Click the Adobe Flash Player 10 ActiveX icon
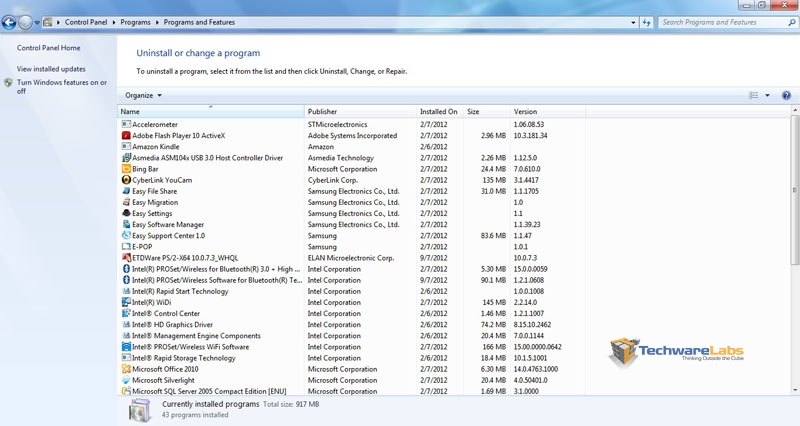 (x=126, y=135)
